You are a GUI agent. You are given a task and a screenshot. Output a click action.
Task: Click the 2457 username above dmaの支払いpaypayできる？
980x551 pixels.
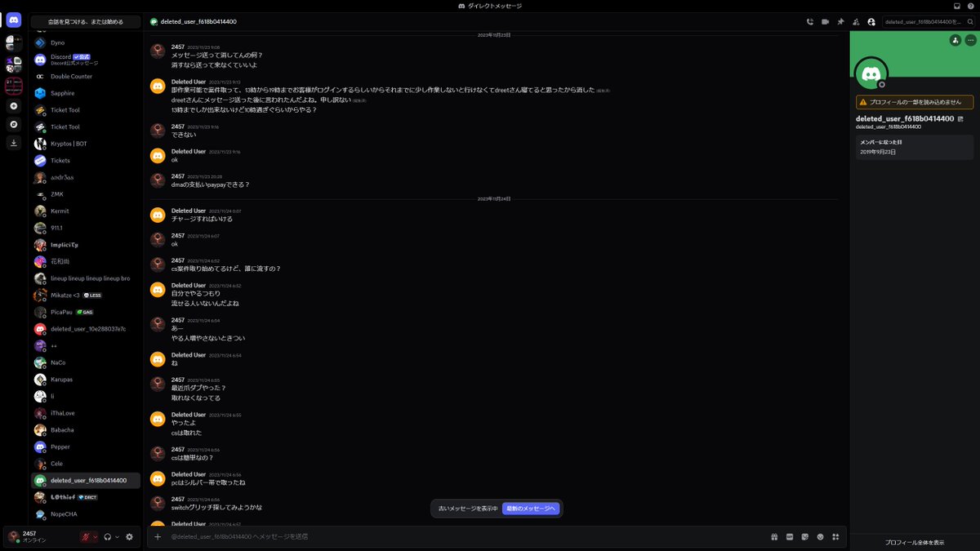178,176
